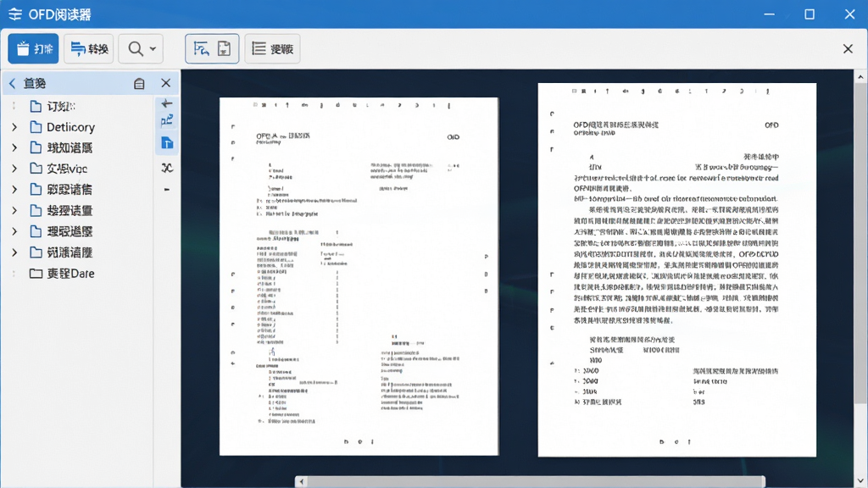
Task: Select the single page view icon
Action: point(224,48)
